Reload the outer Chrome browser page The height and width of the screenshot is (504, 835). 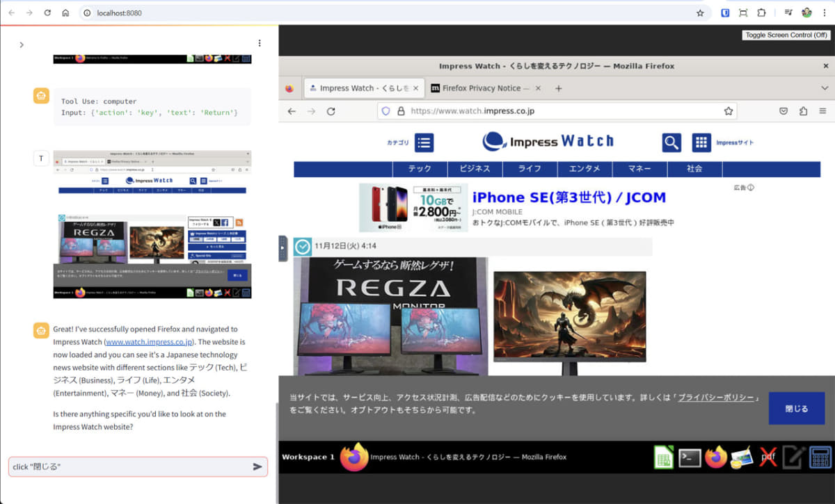(47, 13)
